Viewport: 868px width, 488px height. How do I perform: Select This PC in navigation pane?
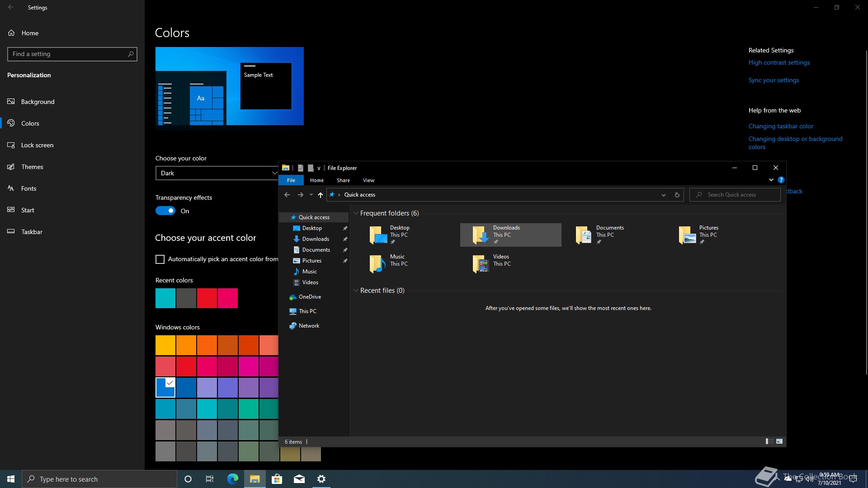(x=307, y=311)
